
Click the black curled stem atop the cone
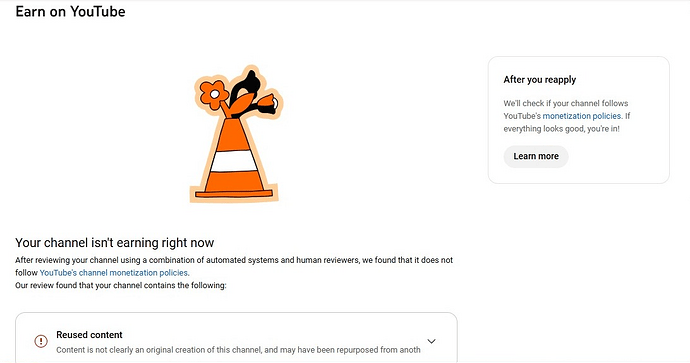pos(247,87)
